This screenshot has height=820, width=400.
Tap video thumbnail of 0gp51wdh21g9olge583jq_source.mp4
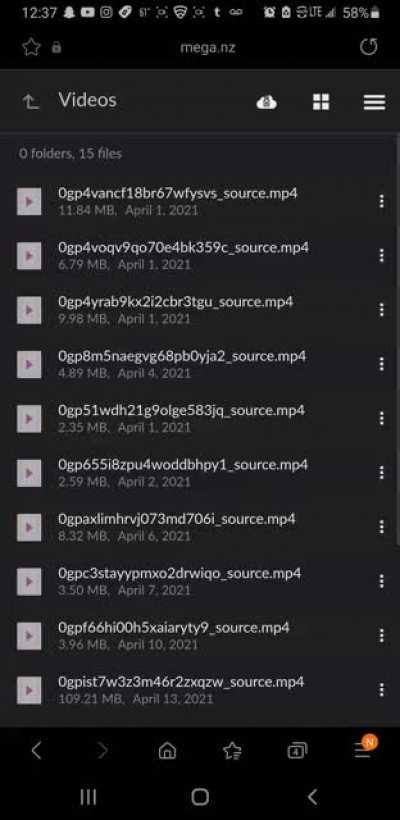(29, 419)
